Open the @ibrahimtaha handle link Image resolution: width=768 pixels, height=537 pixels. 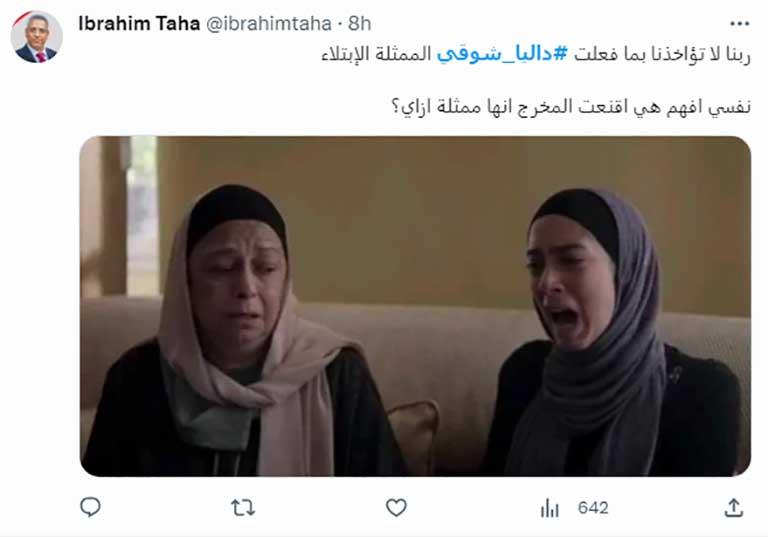point(268,24)
